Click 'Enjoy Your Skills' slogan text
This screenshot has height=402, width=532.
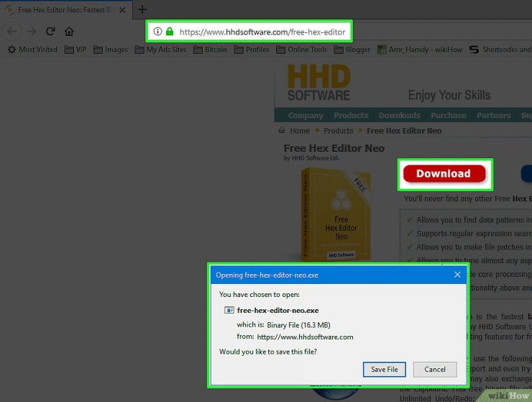click(449, 95)
